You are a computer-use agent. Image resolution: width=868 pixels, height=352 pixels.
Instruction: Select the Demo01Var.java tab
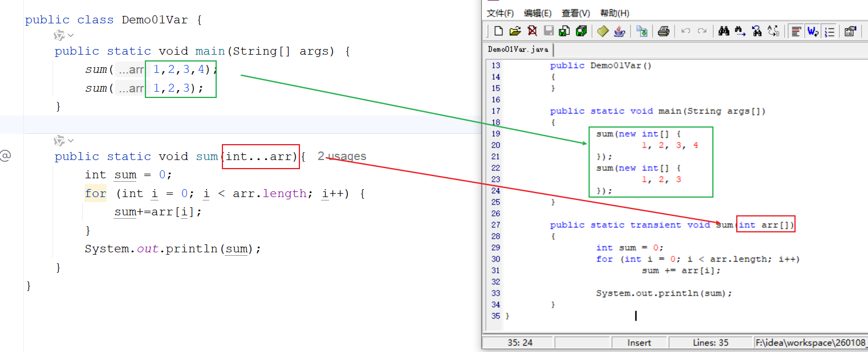[518, 50]
